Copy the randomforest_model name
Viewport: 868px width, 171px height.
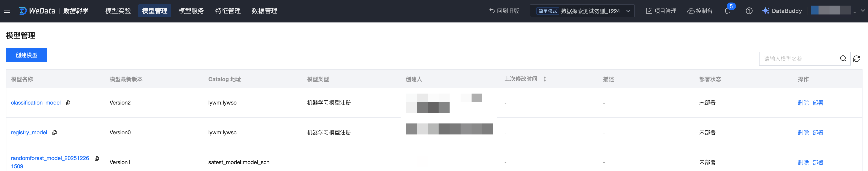pyautogui.click(x=97, y=159)
